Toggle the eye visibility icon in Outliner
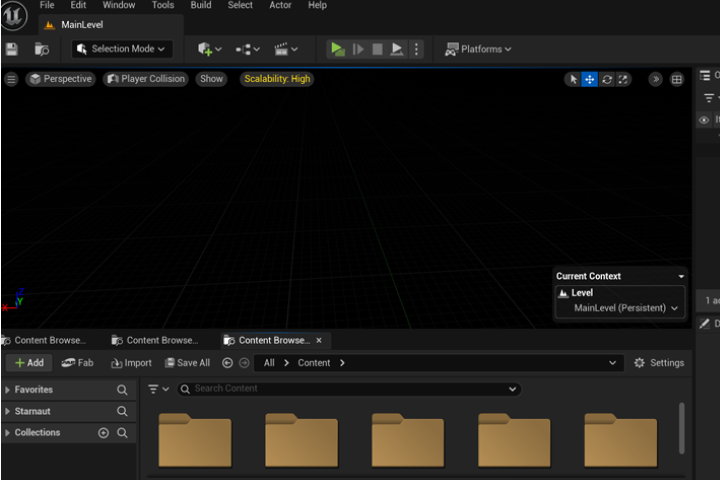 [x=704, y=120]
